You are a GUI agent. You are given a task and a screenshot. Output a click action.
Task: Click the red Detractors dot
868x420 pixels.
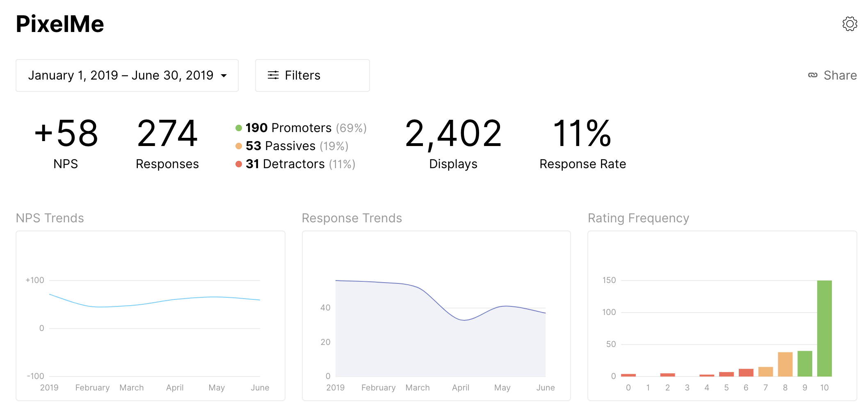point(239,164)
